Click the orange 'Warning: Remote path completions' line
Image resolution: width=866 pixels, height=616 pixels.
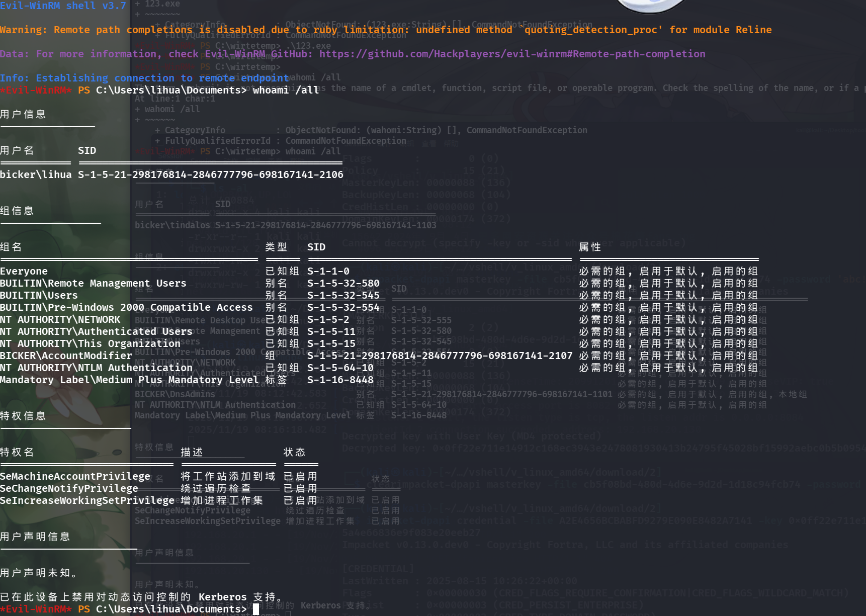coord(386,30)
